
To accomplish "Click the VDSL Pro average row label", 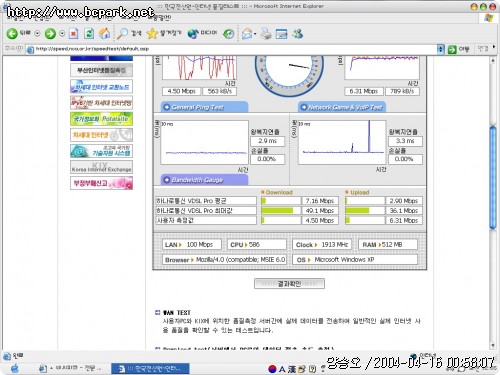I will (206, 201).
